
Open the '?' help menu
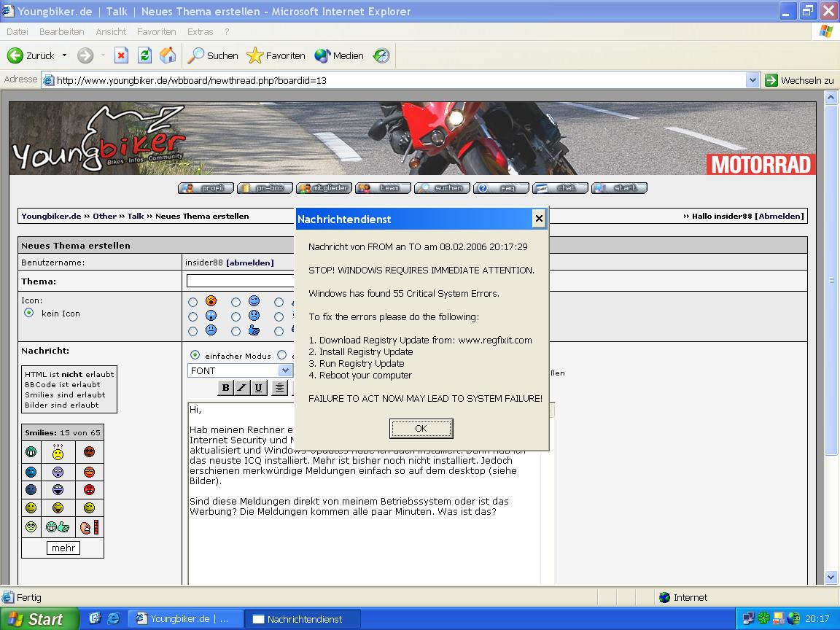(227, 31)
